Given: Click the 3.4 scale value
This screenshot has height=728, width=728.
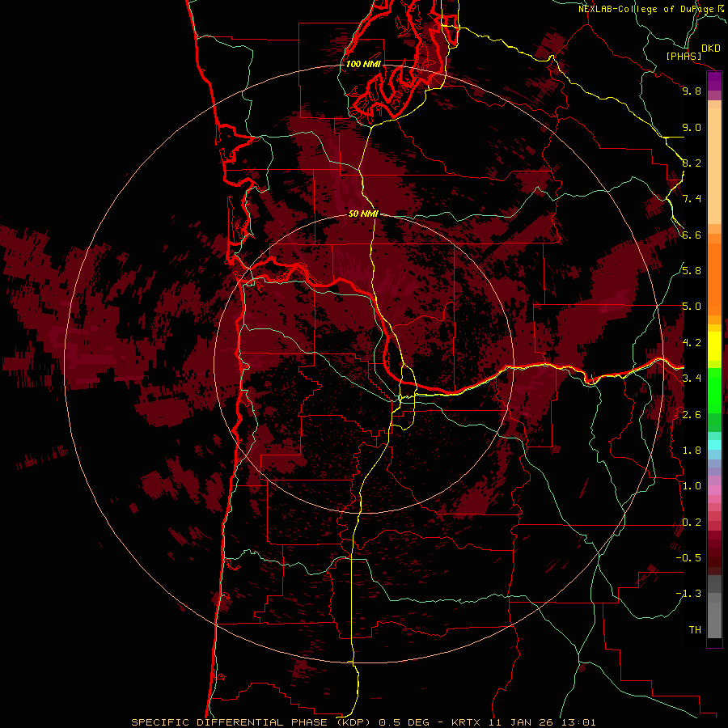Looking at the screenshot, I should [692, 379].
